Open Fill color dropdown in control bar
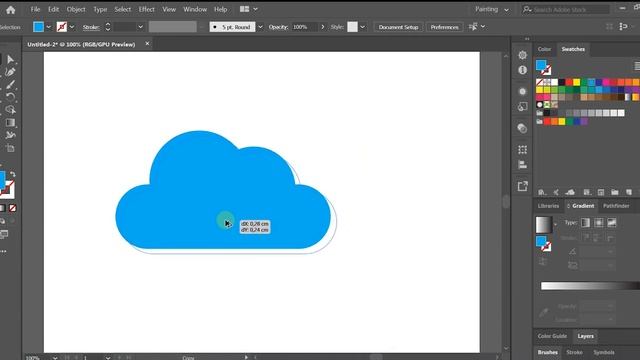Screen dimensions: 640x360 click(x=49, y=27)
